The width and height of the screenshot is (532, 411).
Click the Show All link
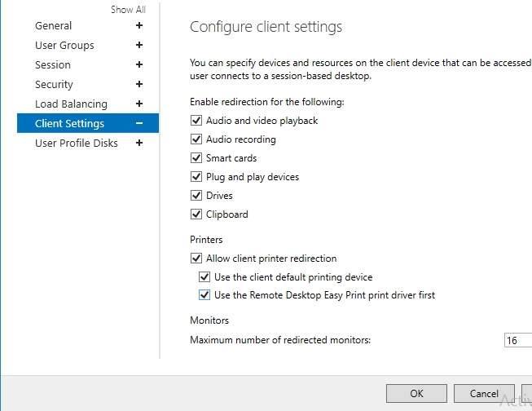click(128, 10)
